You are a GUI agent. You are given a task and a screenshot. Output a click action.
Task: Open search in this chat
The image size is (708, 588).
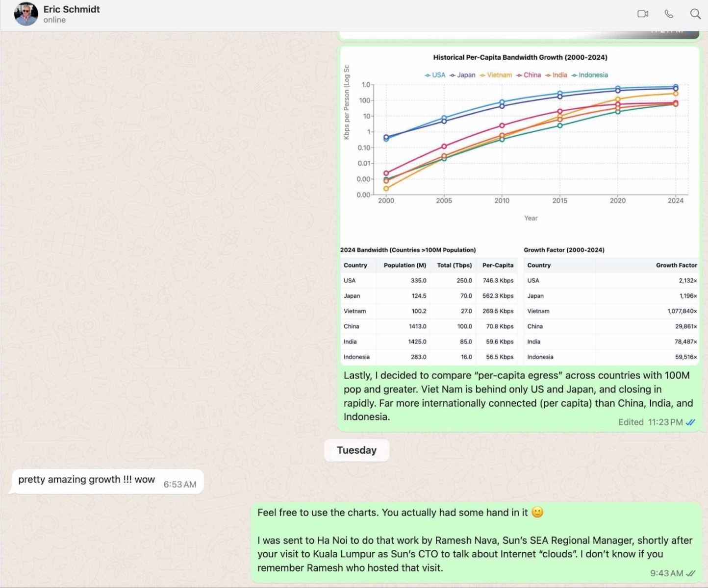click(695, 14)
